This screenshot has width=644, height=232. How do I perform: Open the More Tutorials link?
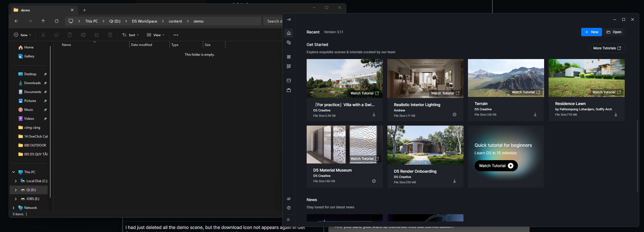607,48
